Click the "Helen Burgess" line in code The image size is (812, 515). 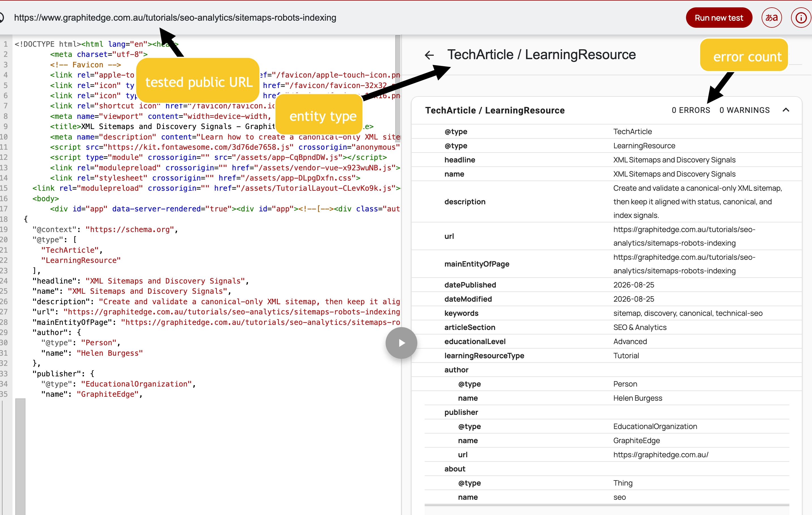[x=92, y=353]
